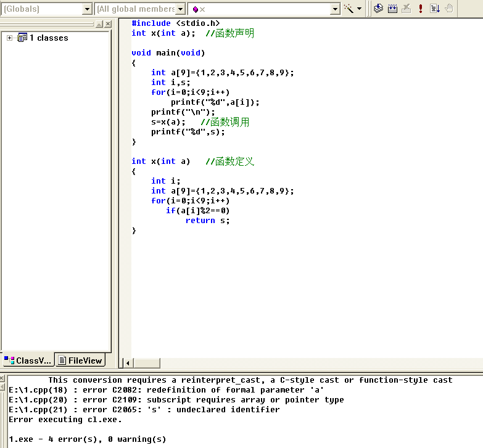Click error C2065 undeclared identifier line
The height and width of the screenshot is (448, 483).
pyautogui.click(x=144, y=410)
